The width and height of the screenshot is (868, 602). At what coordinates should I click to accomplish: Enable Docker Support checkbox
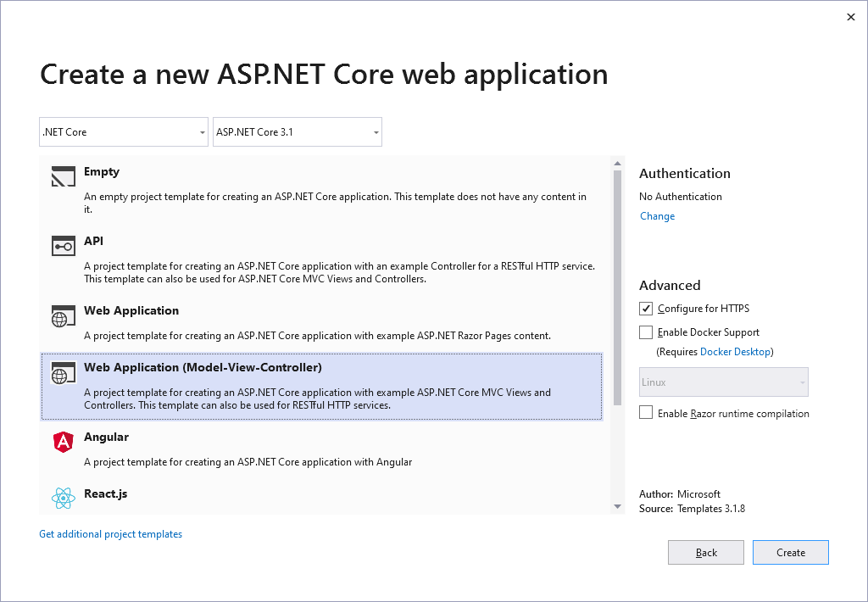tap(646, 332)
